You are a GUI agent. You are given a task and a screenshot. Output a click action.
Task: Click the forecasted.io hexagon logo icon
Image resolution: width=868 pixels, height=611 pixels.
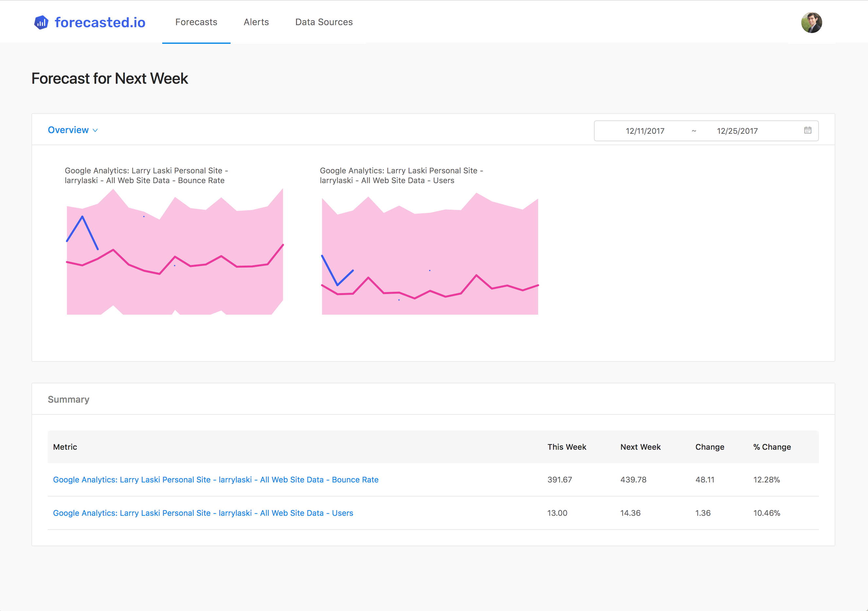click(x=41, y=22)
